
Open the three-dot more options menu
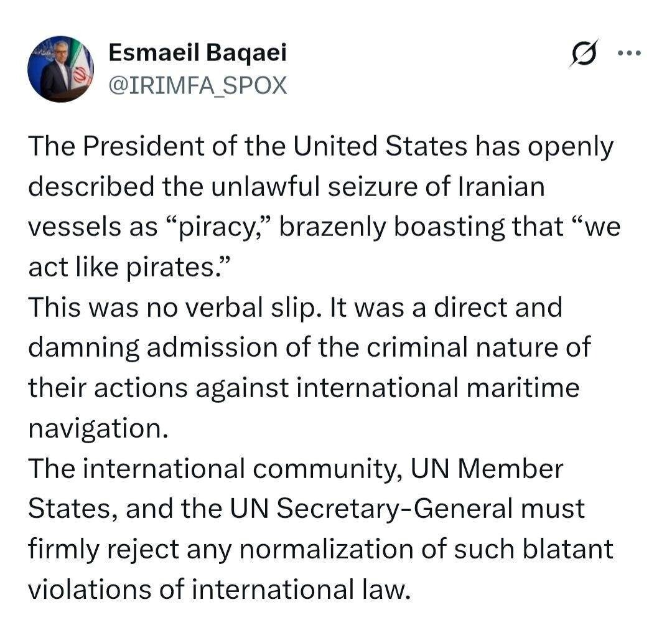tap(629, 53)
